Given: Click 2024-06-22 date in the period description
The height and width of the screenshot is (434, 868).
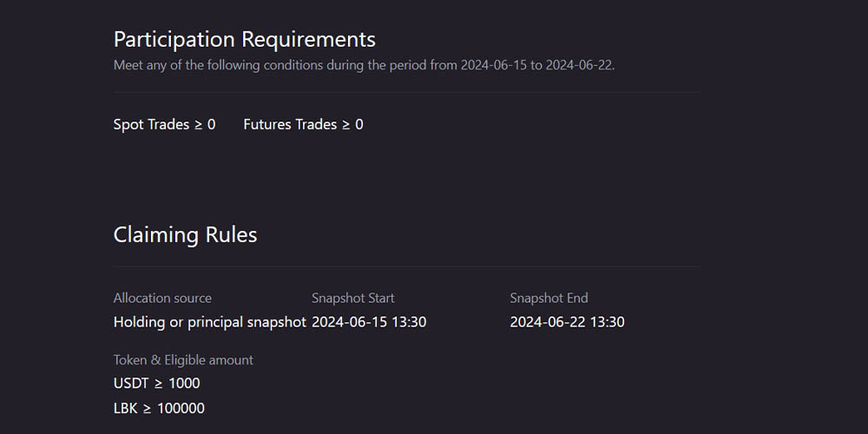Looking at the screenshot, I should (578, 65).
